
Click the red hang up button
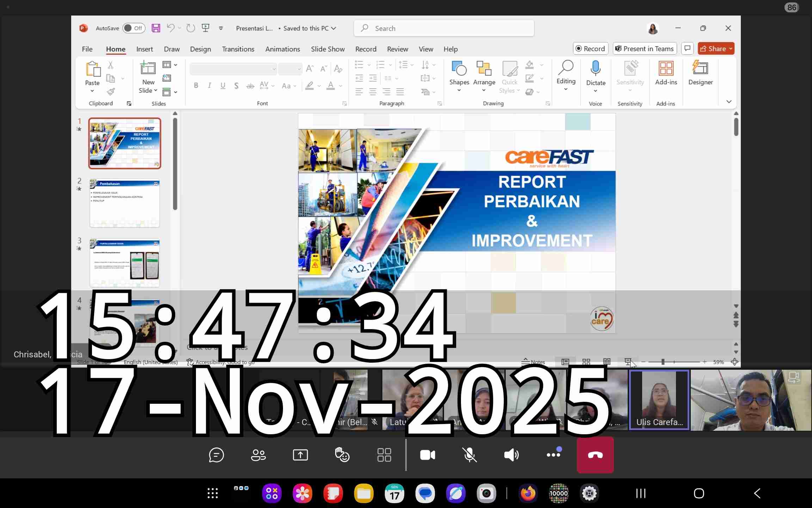(595, 455)
